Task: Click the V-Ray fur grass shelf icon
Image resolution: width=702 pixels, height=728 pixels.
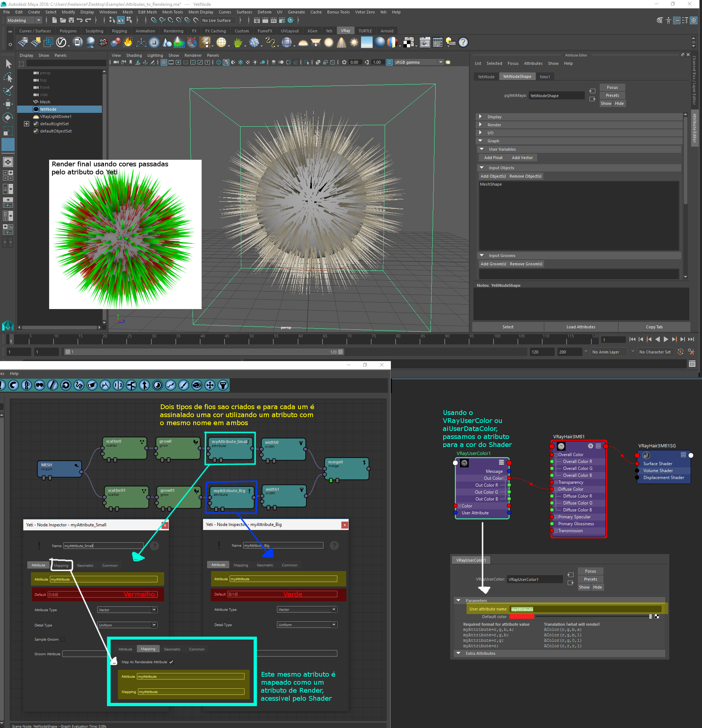Action: click(238, 42)
